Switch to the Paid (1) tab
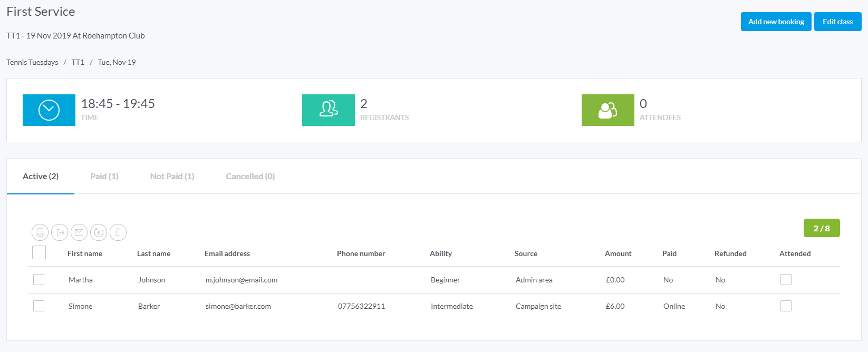868x352 pixels. tap(104, 177)
